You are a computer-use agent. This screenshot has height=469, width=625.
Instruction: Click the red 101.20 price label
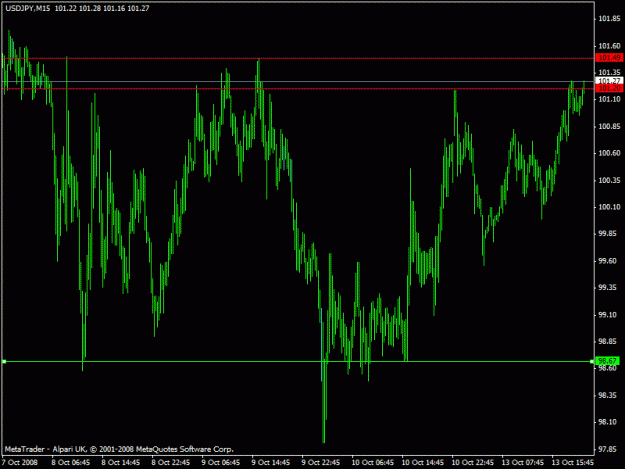(x=609, y=88)
